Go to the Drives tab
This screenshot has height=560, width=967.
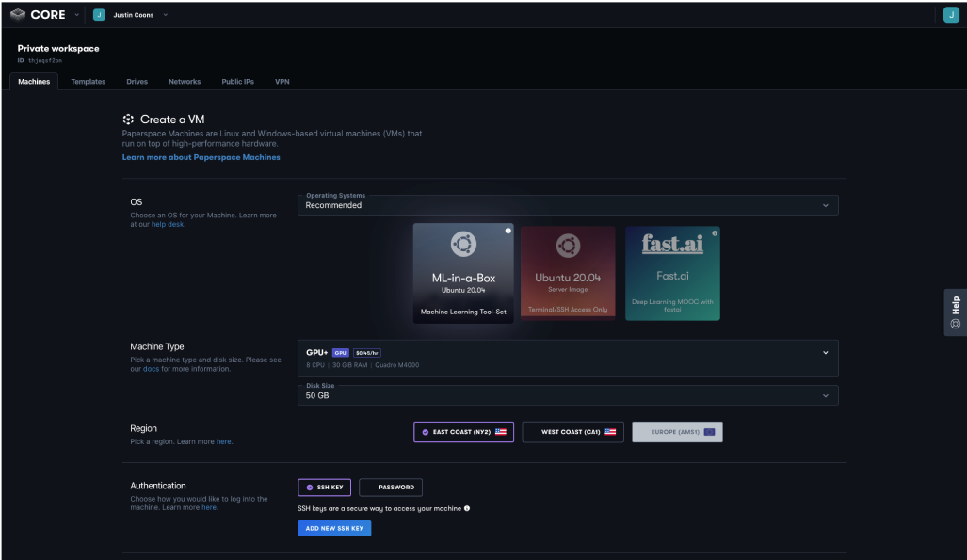point(137,81)
